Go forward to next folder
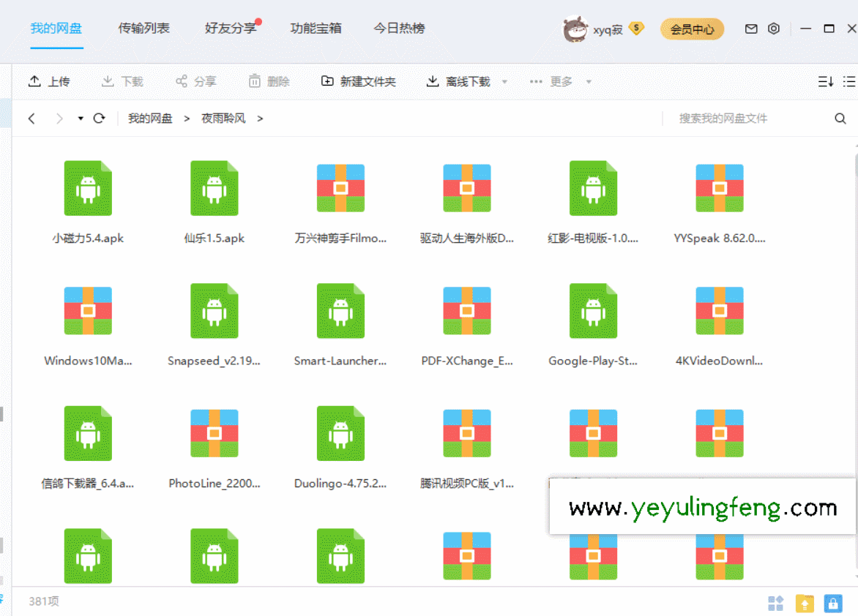The image size is (858, 616). 59,119
